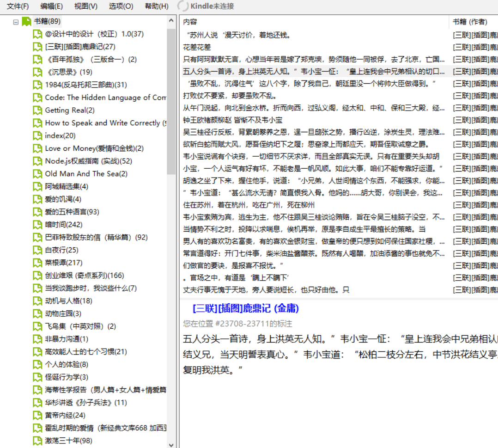Open the 文件(F) menu

tap(18, 6)
